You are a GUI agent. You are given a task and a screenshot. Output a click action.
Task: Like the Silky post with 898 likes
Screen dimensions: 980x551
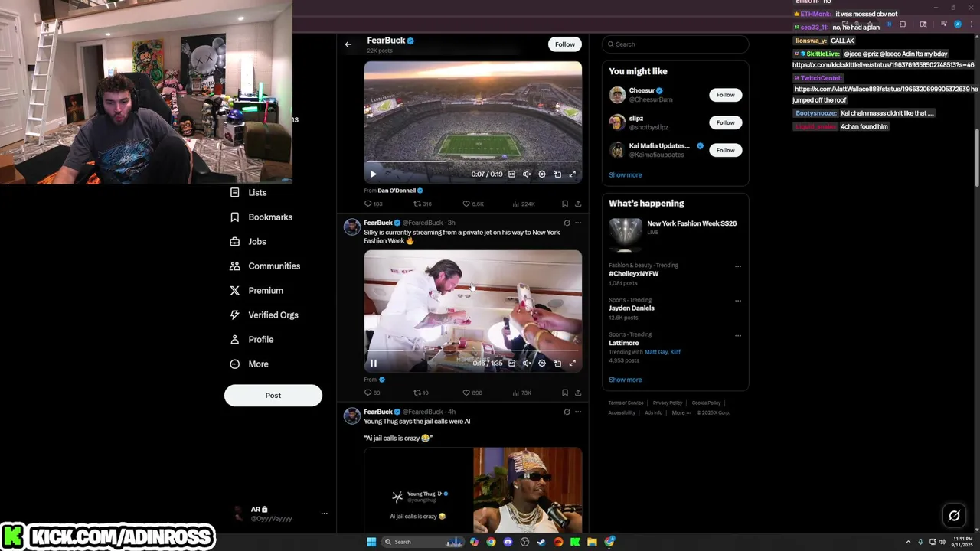click(x=472, y=393)
